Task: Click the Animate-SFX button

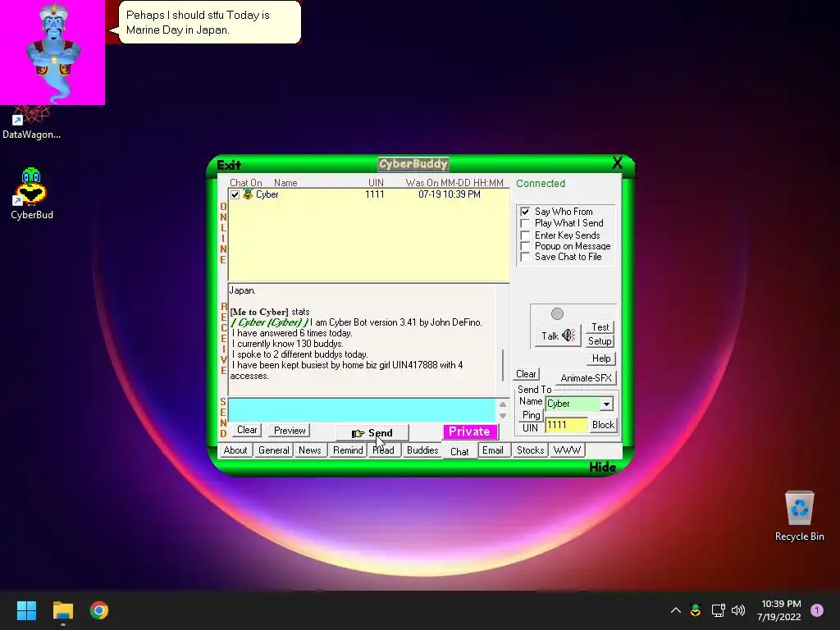Action: pyautogui.click(x=586, y=378)
